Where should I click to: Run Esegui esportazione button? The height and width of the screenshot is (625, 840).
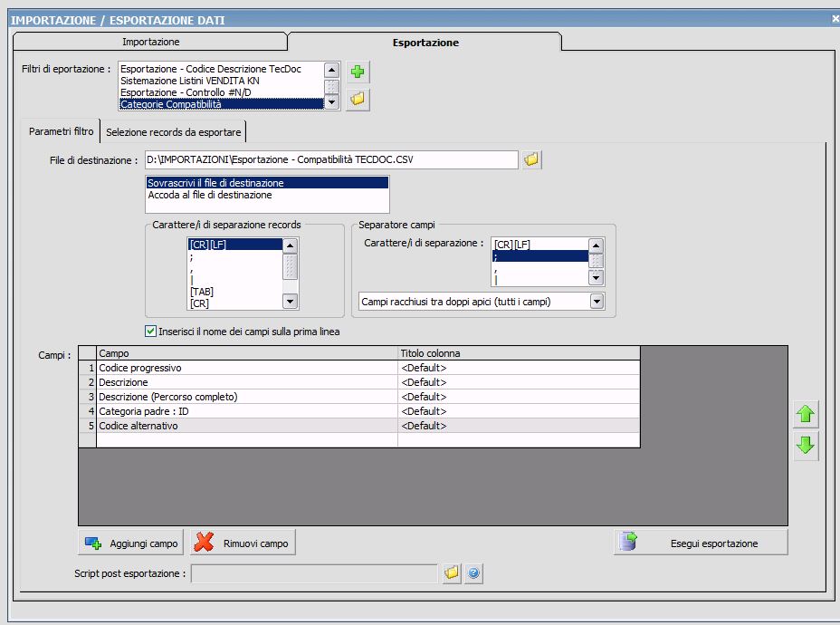[701, 543]
